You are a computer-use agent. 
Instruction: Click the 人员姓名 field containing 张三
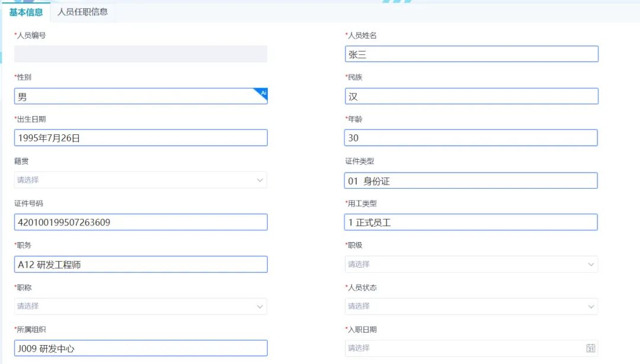[472, 54]
